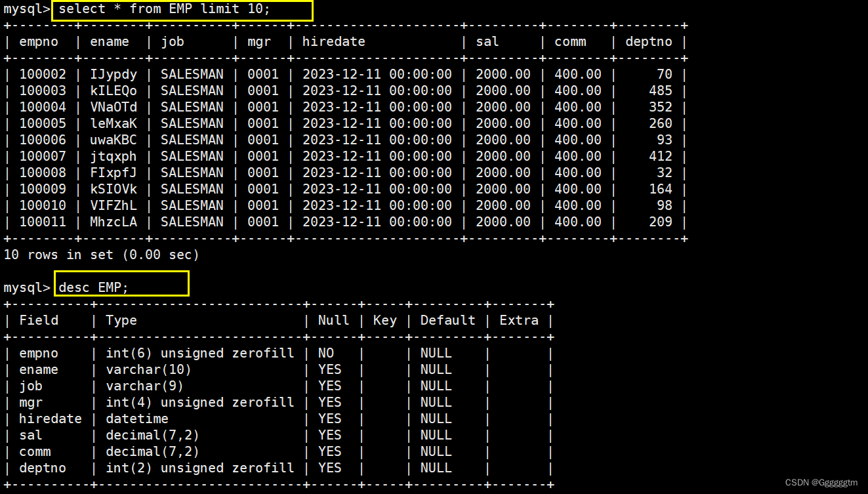The width and height of the screenshot is (868, 494).
Task: Click the 'datetime' type cell
Action: coord(137,419)
